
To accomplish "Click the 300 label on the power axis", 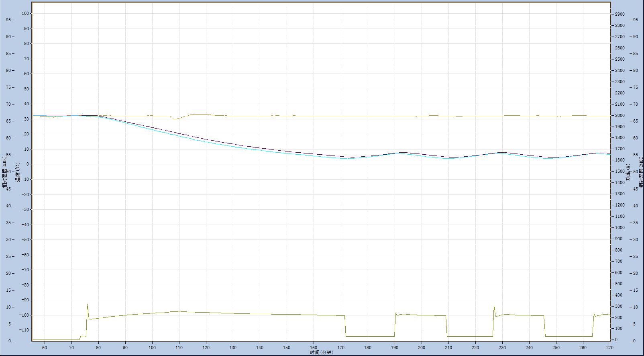I will click(x=619, y=306).
